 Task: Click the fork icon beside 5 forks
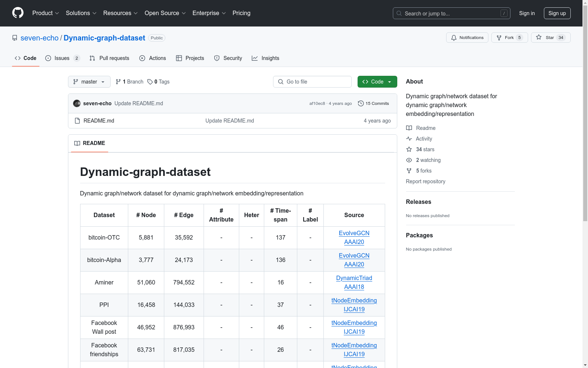(x=409, y=171)
